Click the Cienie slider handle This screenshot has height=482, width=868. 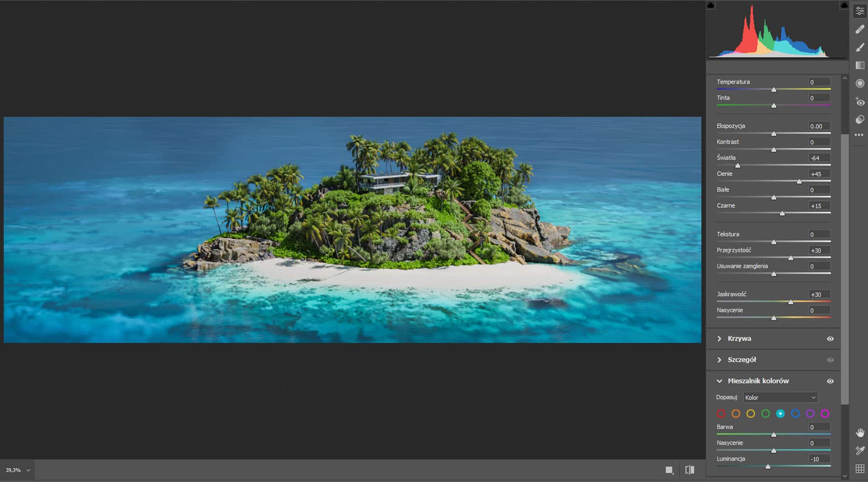tap(799, 181)
